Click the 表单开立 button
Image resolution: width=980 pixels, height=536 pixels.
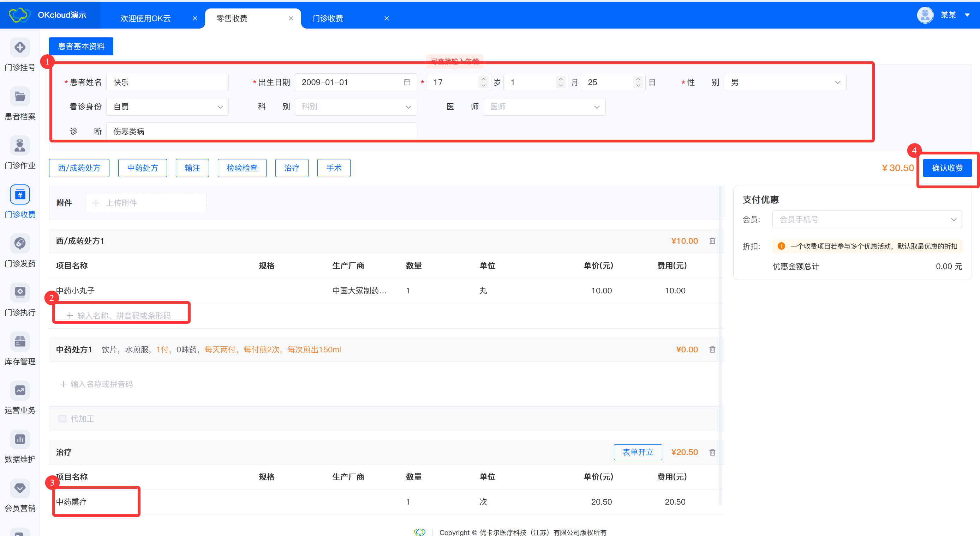coord(638,452)
